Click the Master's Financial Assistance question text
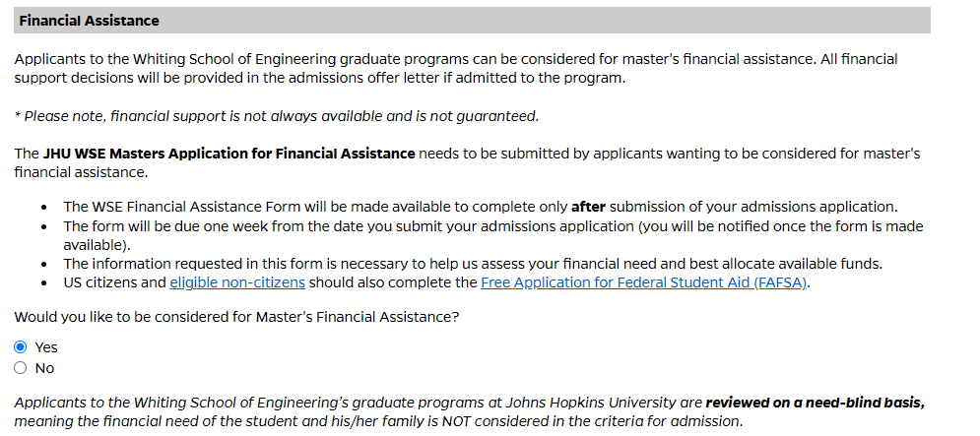The height and width of the screenshot is (436, 980). [x=236, y=317]
